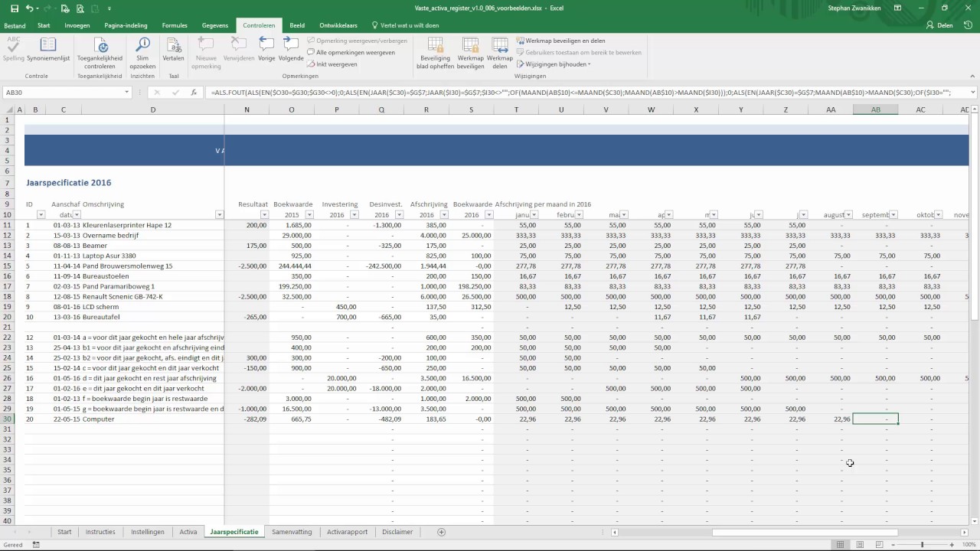Open the Activarapport sheet tab
The width and height of the screenshot is (980, 551).
[x=348, y=532]
